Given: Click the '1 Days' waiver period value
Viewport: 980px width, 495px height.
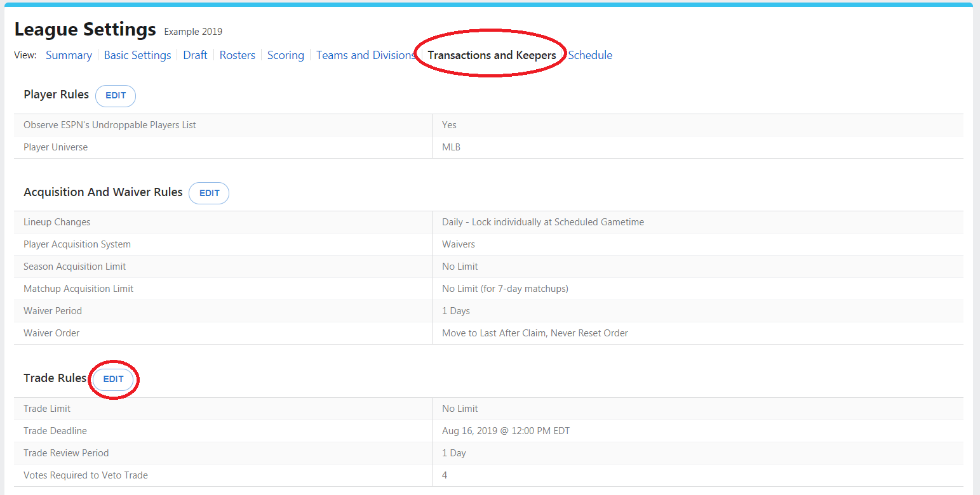Looking at the screenshot, I should coord(456,311).
